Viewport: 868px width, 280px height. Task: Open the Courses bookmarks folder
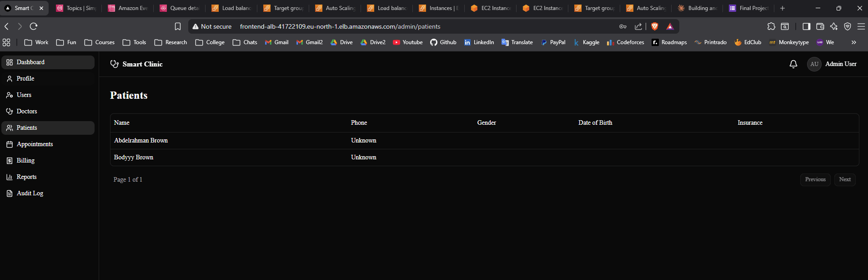click(100, 42)
